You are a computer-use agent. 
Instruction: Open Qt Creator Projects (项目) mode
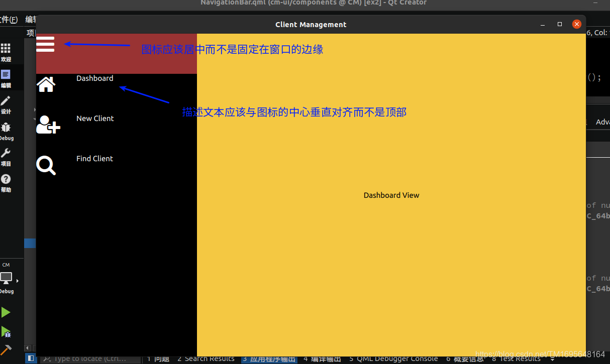[6, 157]
